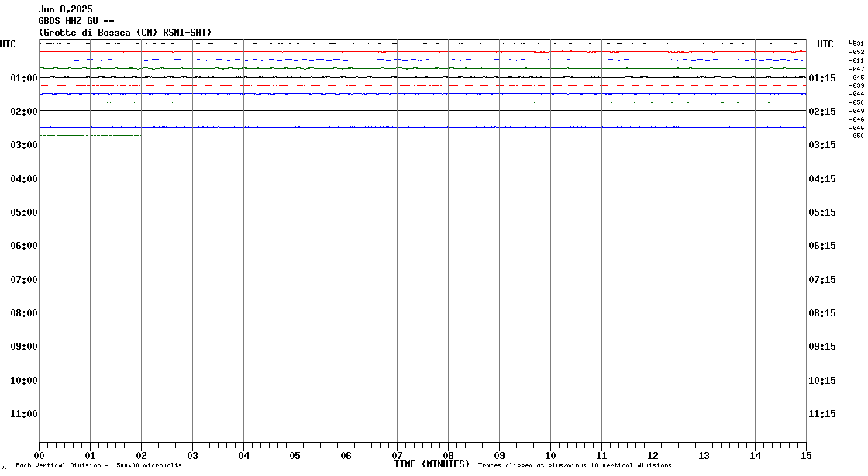The image size is (868, 476).
Task: Click the '04:15' end time label
Action: (822, 179)
